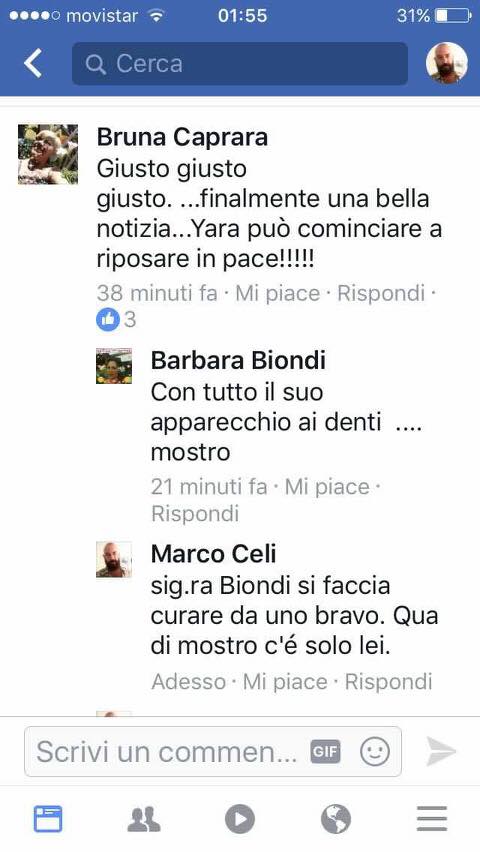The image size is (480, 852).
Task: Open the hamburger menu tab
Action: [432, 819]
